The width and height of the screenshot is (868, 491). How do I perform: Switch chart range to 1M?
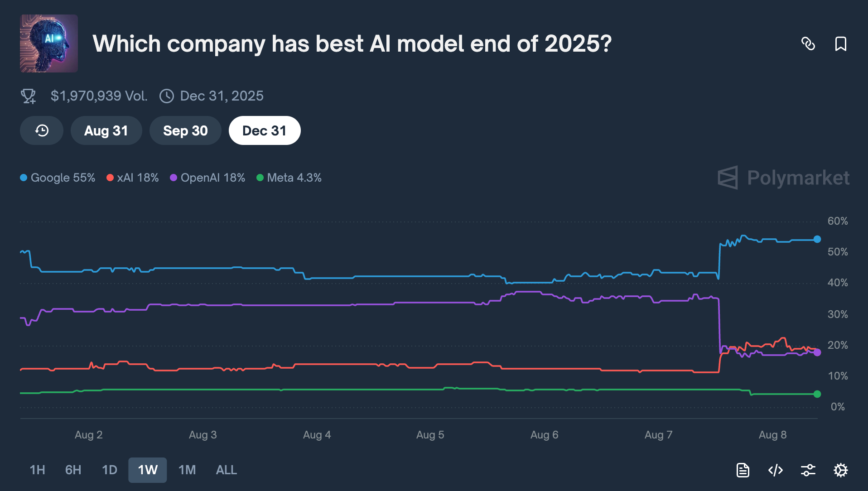point(187,470)
